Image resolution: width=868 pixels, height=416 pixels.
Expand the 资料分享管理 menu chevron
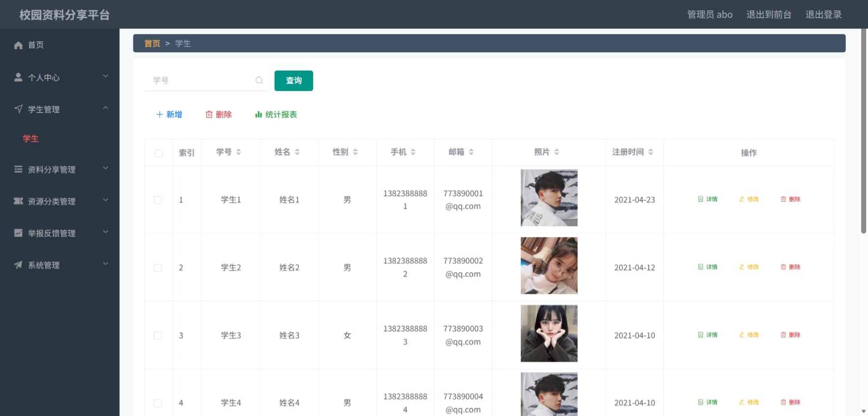[x=105, y=168]
